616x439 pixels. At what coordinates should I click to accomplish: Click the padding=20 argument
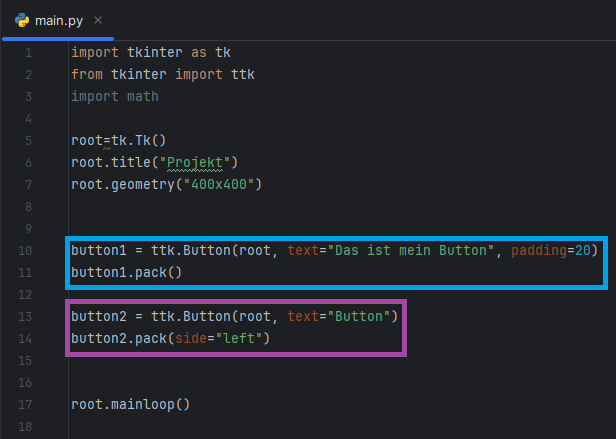tap(551, 250)
